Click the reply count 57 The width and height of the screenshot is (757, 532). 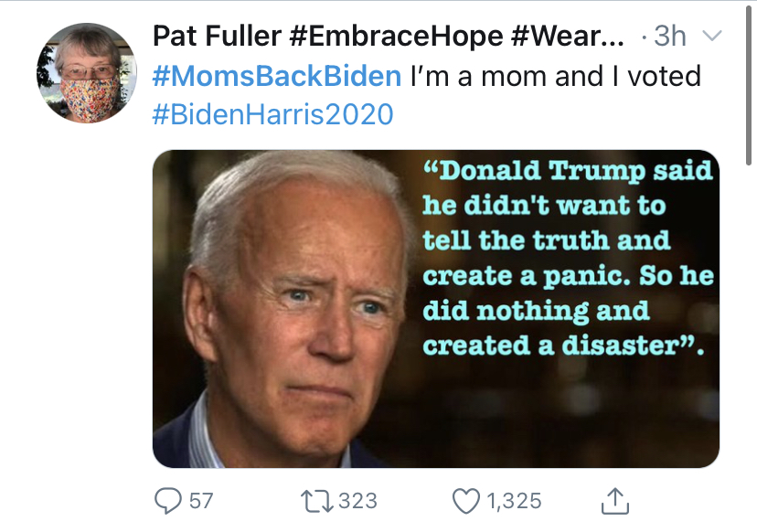(201, 501)
